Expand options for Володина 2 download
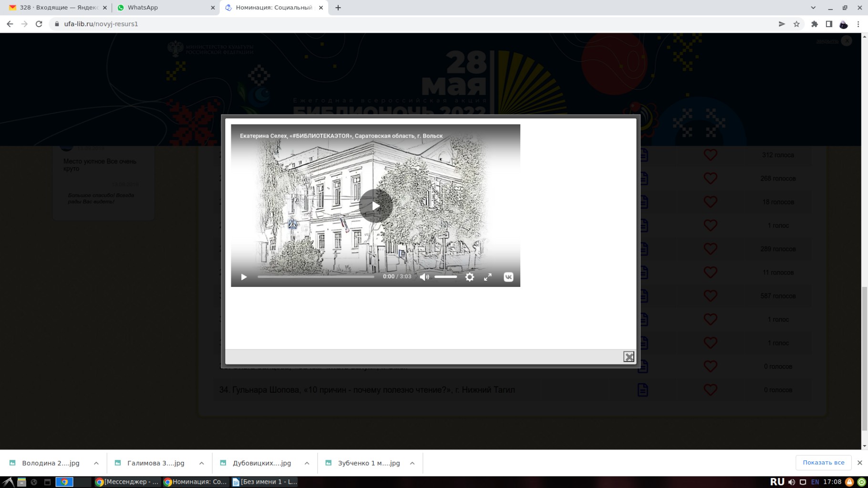The image size is (868, 488). click(96, 463)
